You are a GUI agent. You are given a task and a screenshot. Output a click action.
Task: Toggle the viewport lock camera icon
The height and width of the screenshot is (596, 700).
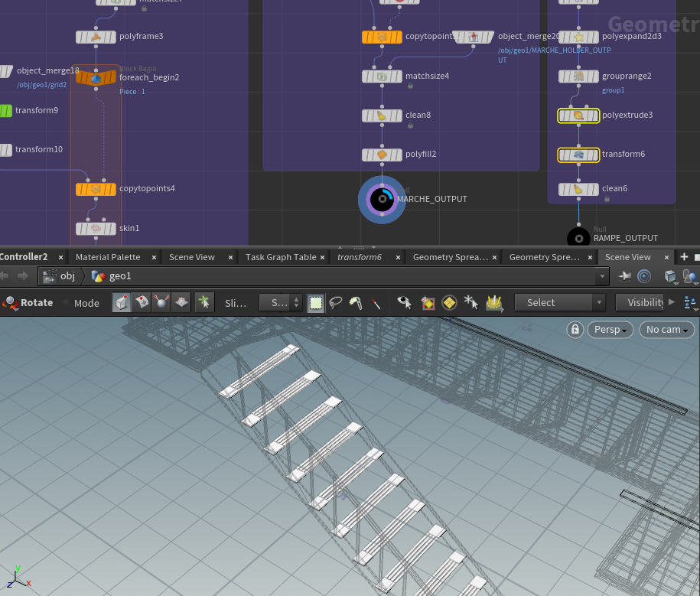coord(575,330)
